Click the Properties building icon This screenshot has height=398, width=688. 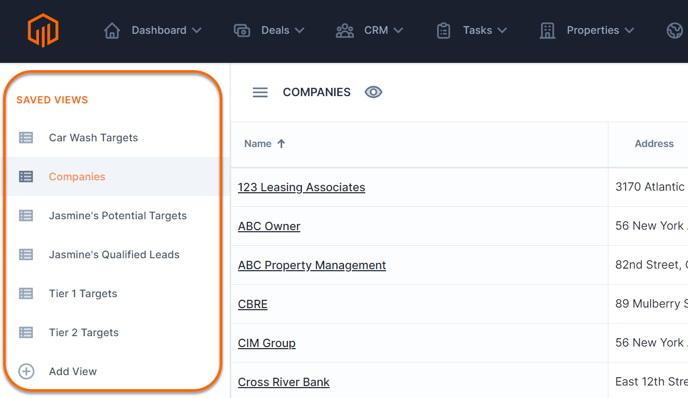(x=547, y=30)
